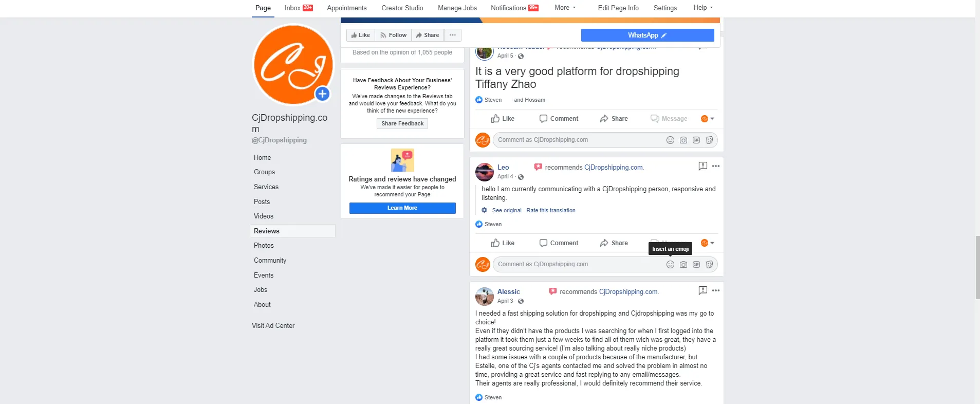Click the page's vertical scrollbar thumb
The image size is (980, 404).
click(x=977, y=267)
